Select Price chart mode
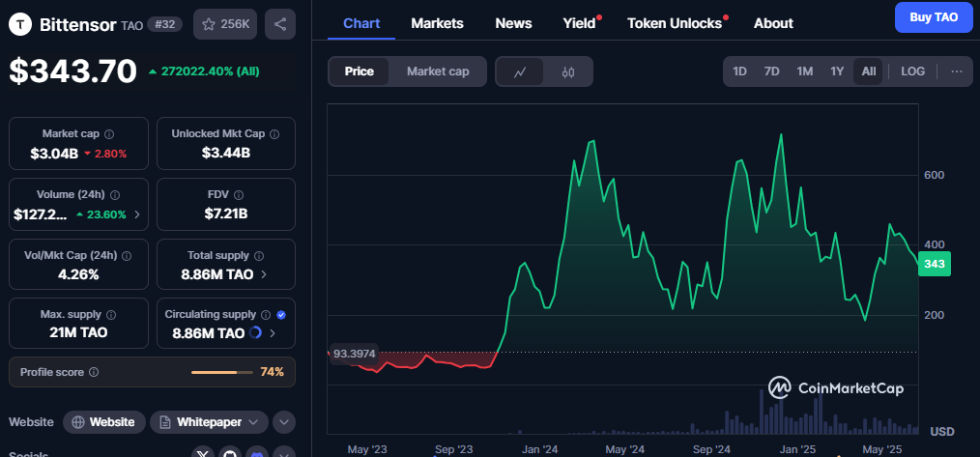The width and height of the screenshot is (980, 457). coord(360,71)
